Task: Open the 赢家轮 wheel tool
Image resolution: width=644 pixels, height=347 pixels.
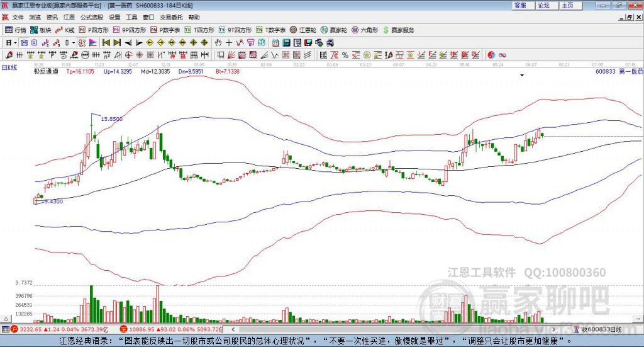Action: 334,30
